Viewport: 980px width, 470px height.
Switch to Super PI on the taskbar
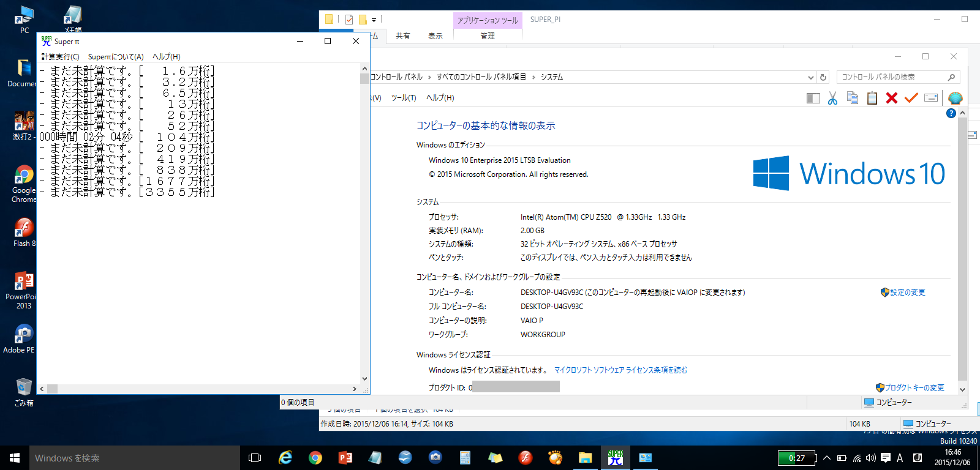(x=616, y=458)
